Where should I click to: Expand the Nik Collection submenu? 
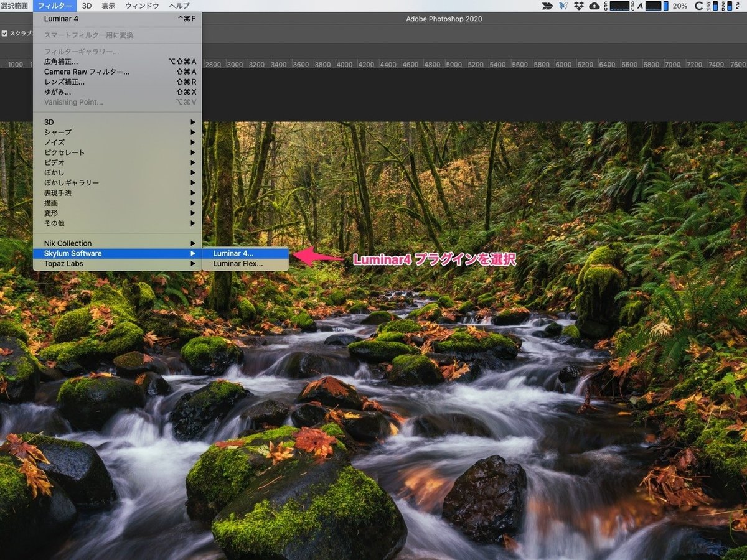click(118, 243)
